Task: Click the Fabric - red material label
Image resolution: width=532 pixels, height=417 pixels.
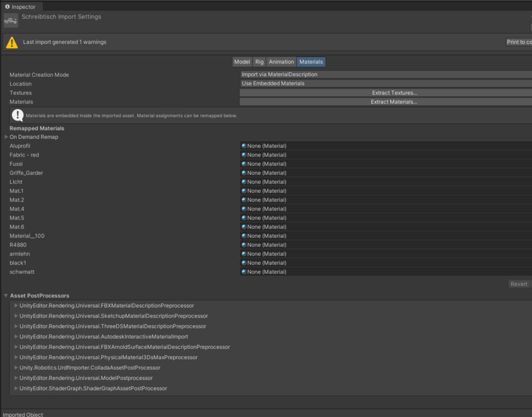Action: (24, 155)
